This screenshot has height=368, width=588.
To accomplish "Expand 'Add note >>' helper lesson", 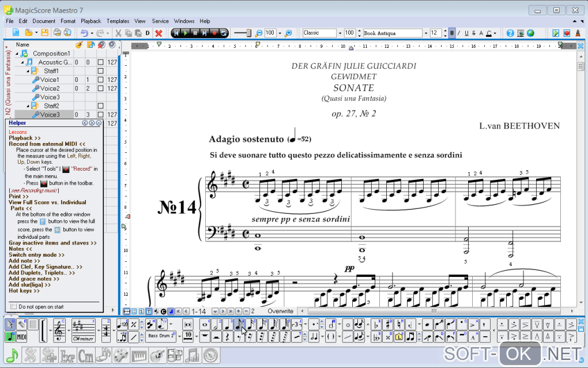I will click(x=24, y=261).
